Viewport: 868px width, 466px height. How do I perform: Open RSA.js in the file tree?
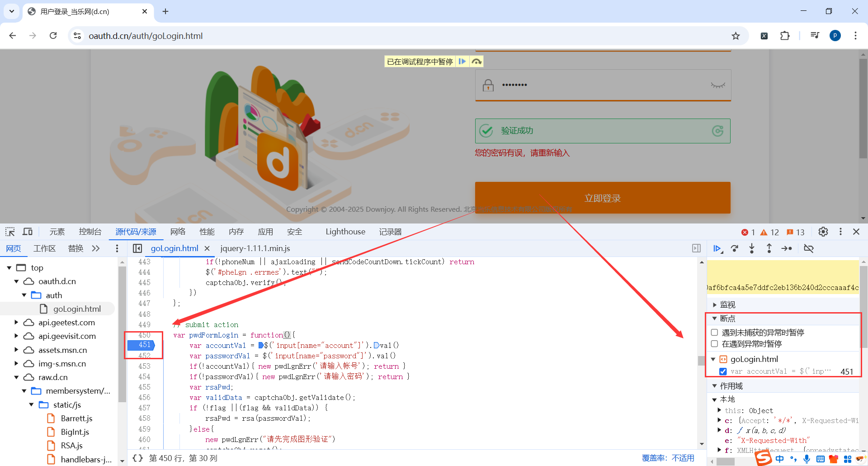[72, 446]
